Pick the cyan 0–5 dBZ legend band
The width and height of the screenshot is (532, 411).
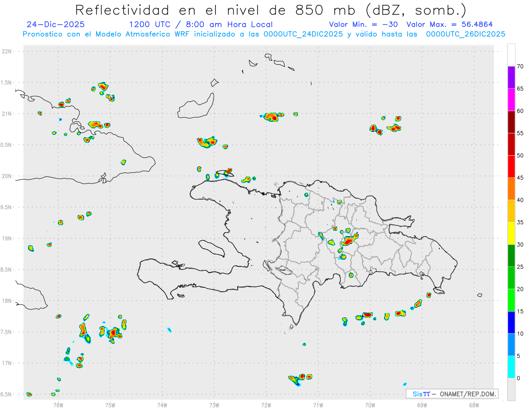[511, 367]
